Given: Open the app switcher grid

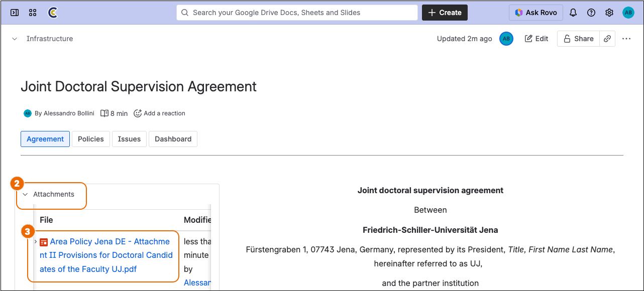Looking at the screenshot, I should click(33, 13).
